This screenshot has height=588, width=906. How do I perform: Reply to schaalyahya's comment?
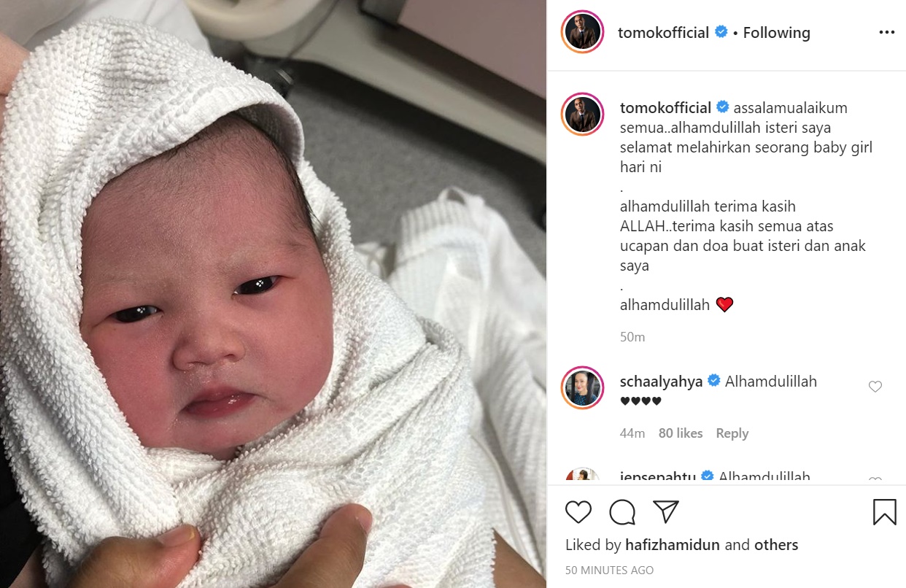[x=732, y=433]
